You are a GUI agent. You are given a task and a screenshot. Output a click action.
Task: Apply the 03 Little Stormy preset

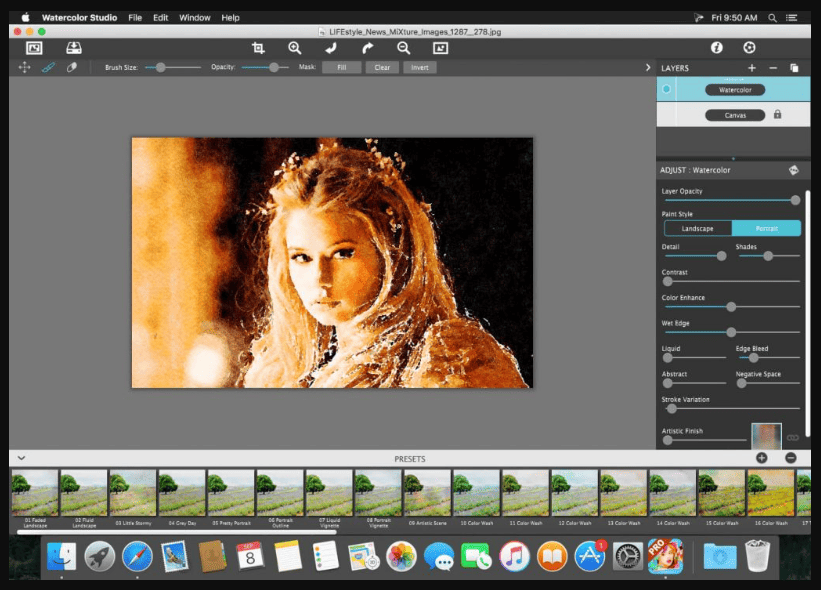click(x=133, y=497)
